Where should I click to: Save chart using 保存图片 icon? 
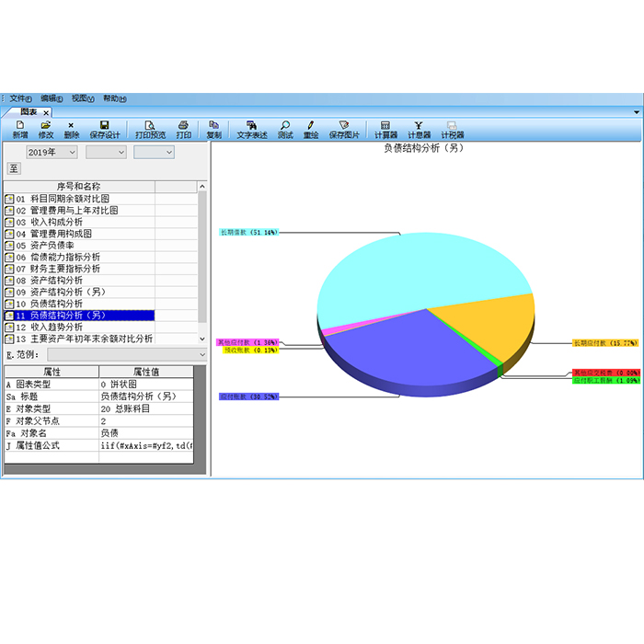click(x=344, y=129)
